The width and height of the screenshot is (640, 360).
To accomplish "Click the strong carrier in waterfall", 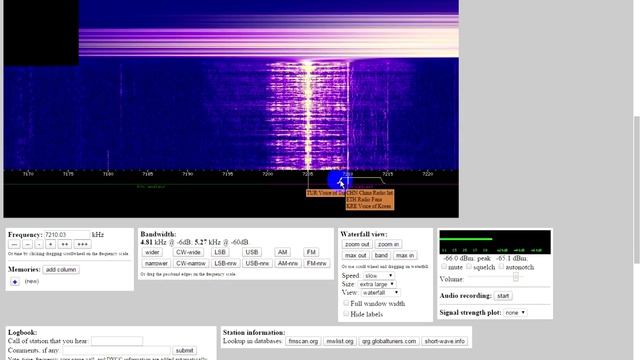I will coord(308,116).
